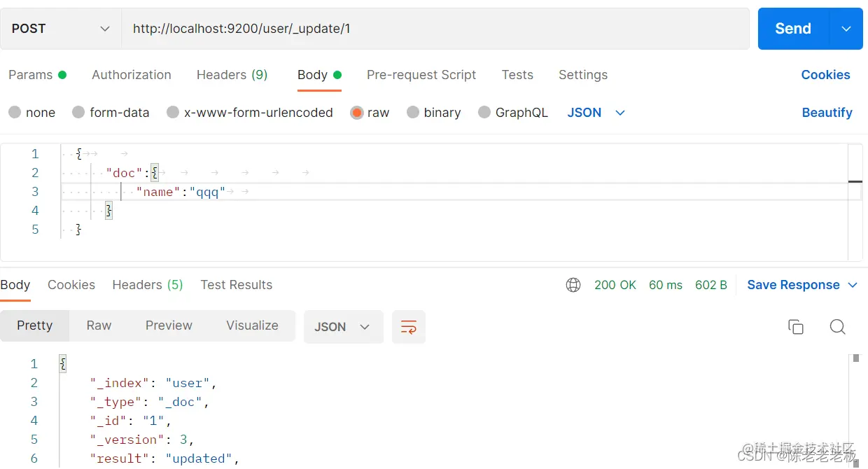
Task: Open the Tests tab
Action: pyautogui.click(x=517, y=75)
